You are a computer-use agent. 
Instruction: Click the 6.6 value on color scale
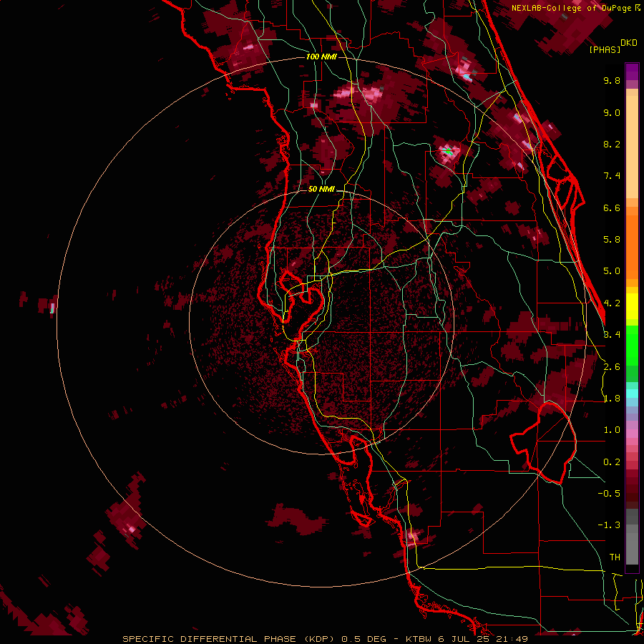pyautogui.click(x=612, y=208)
